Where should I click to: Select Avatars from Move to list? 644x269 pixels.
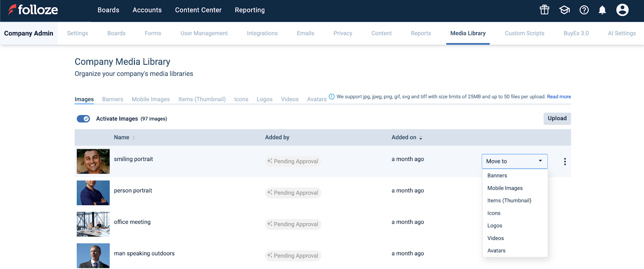[x=496, y=250]
